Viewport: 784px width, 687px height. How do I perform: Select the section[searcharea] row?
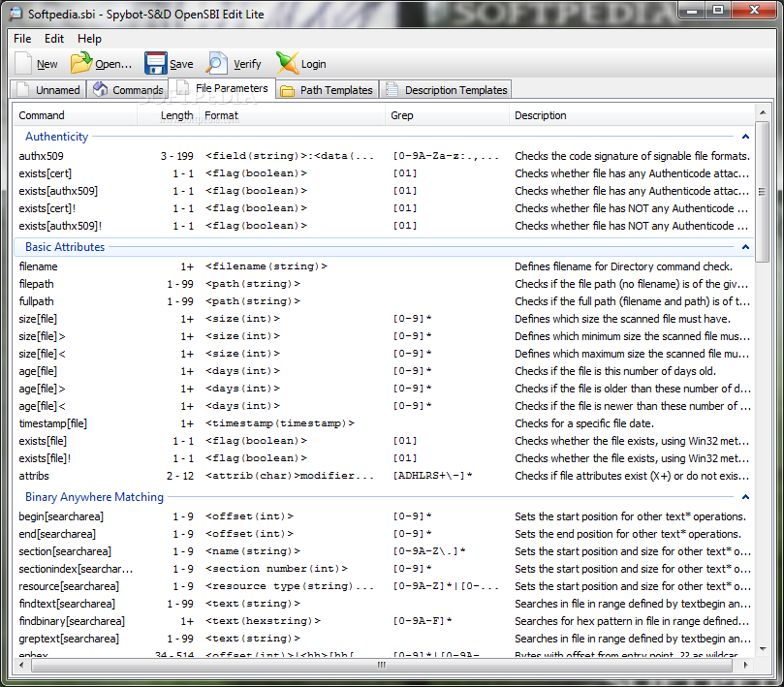click(x=384, y=551)
